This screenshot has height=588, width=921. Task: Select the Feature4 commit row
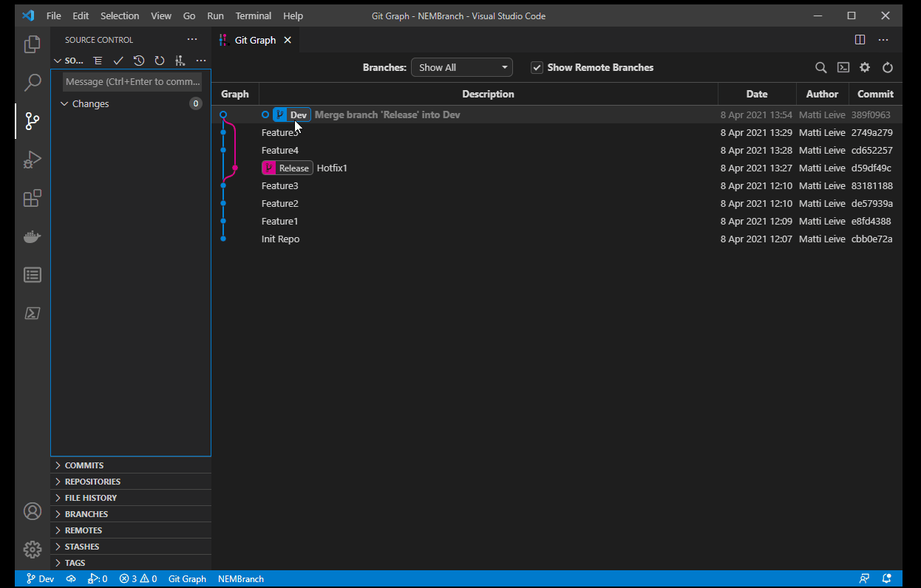click(557, 150)
